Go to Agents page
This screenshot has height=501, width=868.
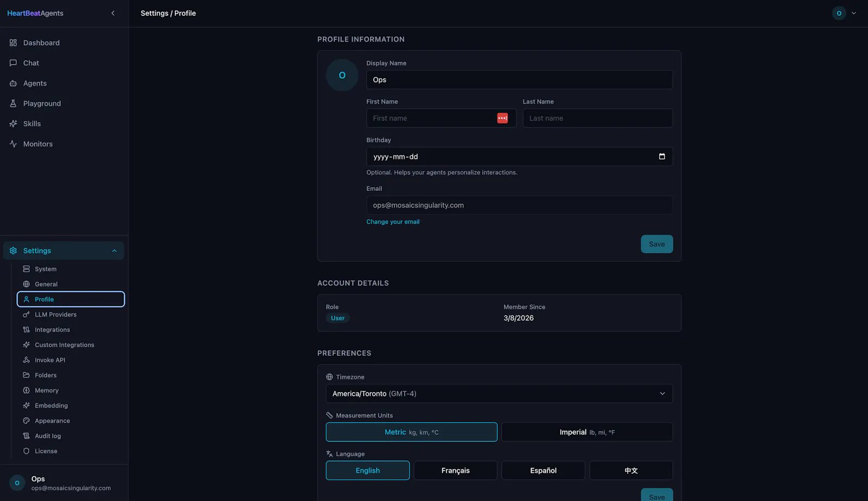pyautogui.click(x=64, y=83)
